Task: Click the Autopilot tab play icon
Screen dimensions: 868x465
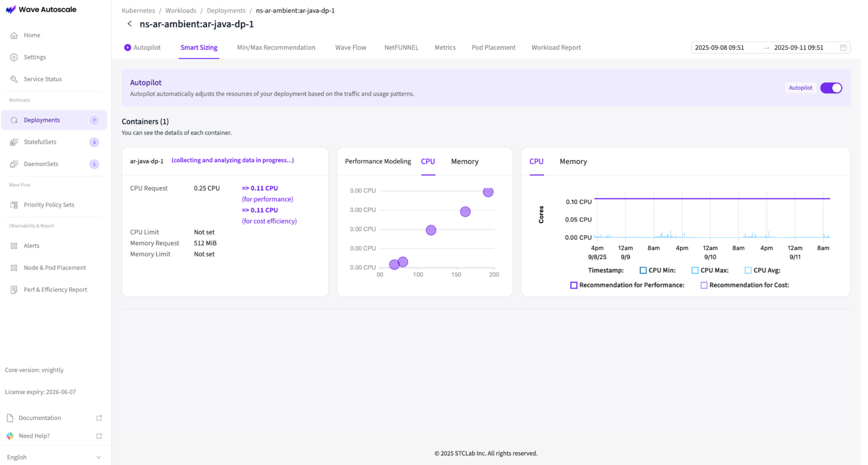Action: pyautogui.click(x=127, y=47)
